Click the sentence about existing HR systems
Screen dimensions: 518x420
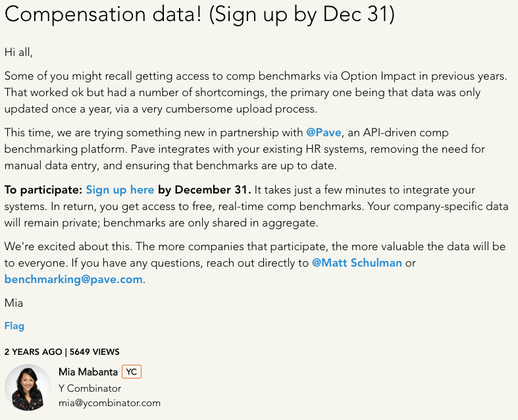pyautogui.click(x=246, y=157)
